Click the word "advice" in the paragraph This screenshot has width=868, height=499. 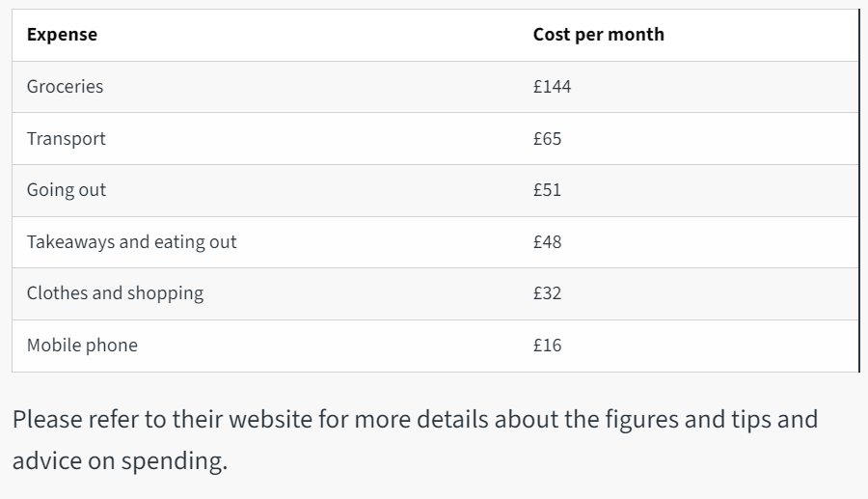coord(47,461)
